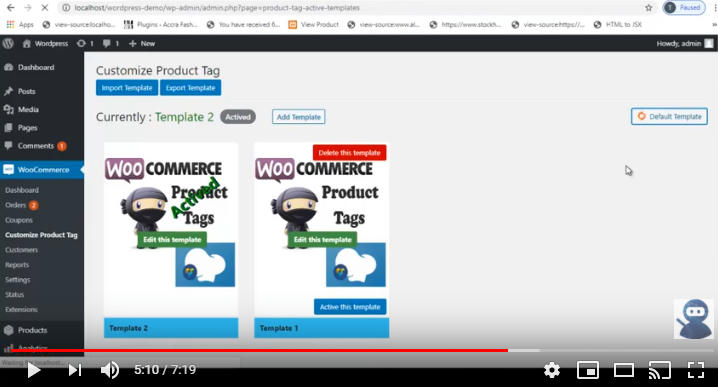
Task: Edit the Template 2 design
Action: [x=172, y=240]
